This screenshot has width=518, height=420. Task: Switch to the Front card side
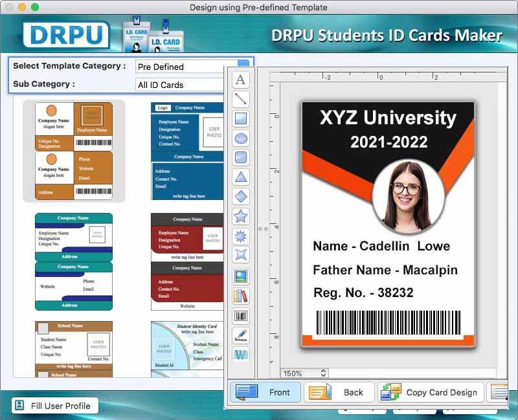pyautogui.click(x=265, y=392)
